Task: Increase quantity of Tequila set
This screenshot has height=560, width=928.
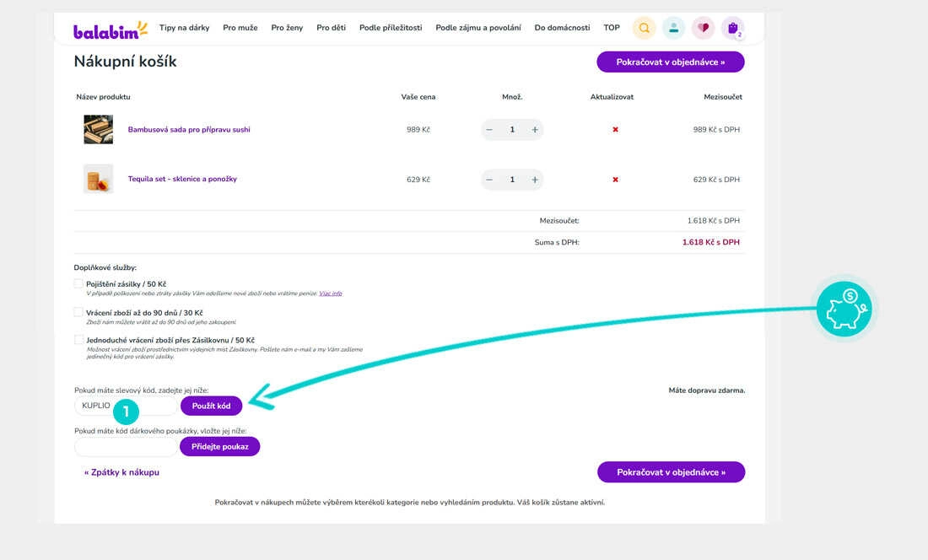Action: [535, 180]
